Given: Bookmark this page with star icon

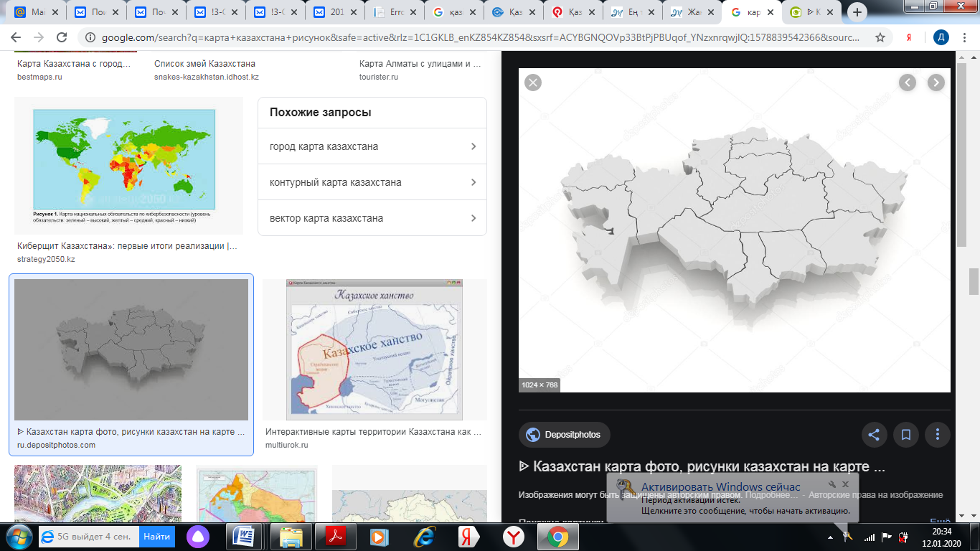Looking at the screenshot, I should [x=880, y=37].
